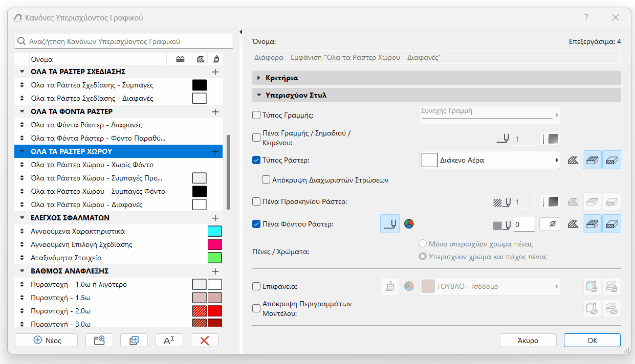
Task: Click the red delete rule button
Action: point(205,340)
